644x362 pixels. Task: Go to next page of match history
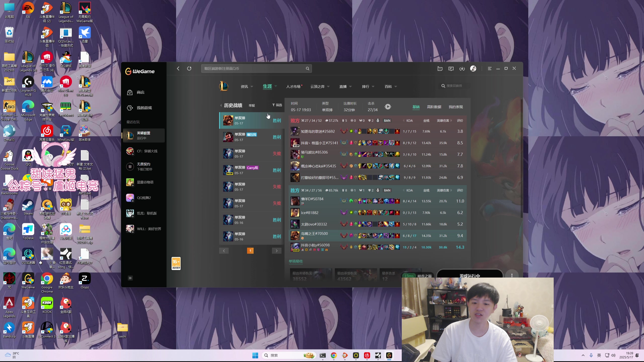[276, 251]
